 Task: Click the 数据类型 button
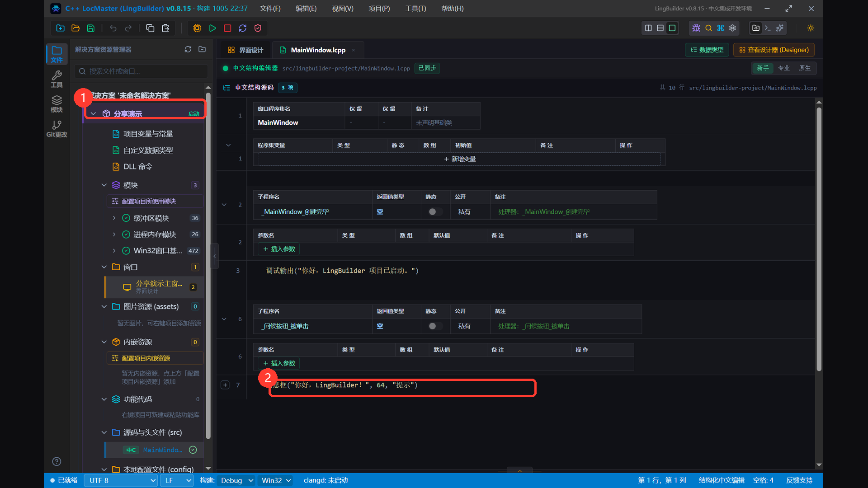pyautogui.click(x=707, y=50)
